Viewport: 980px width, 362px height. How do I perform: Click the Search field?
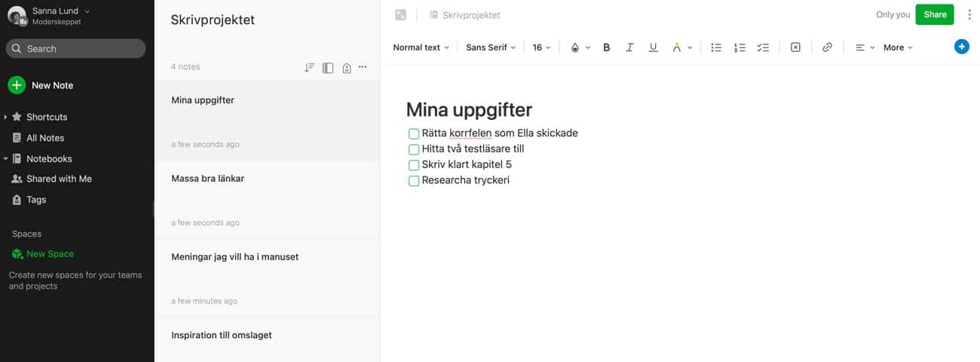(75, 48)
